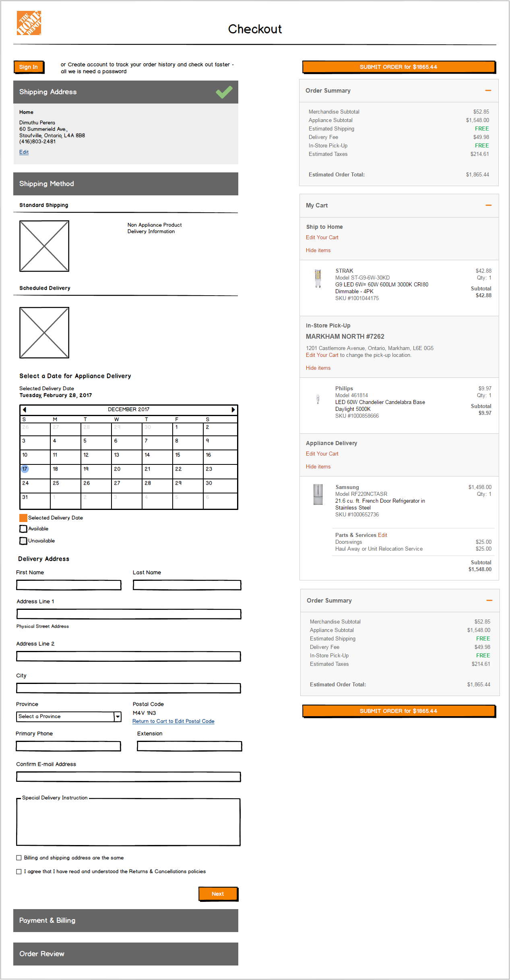Open the Payment & Billing section
This screenshot has height=980, width=510.
click(x=126, y=921)
